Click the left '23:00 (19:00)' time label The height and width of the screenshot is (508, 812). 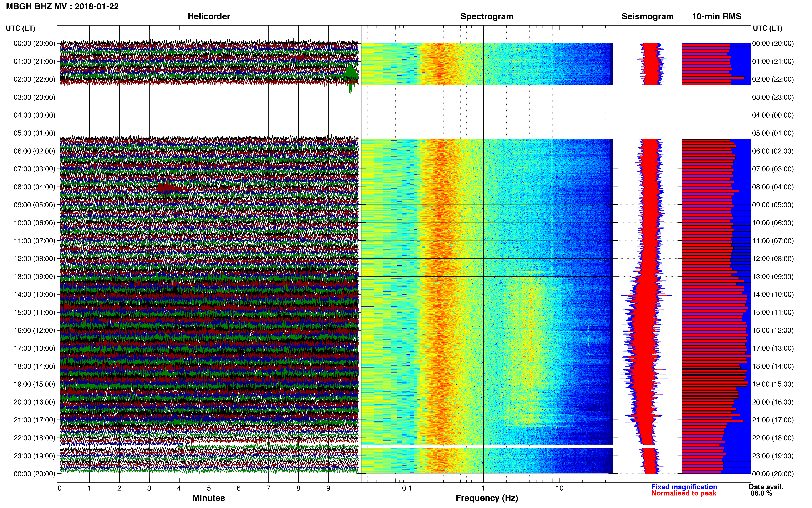(34, 456)
